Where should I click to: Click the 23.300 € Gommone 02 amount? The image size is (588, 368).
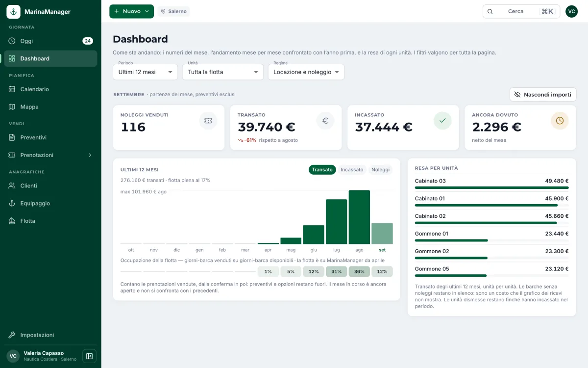[x=557, y=251]
